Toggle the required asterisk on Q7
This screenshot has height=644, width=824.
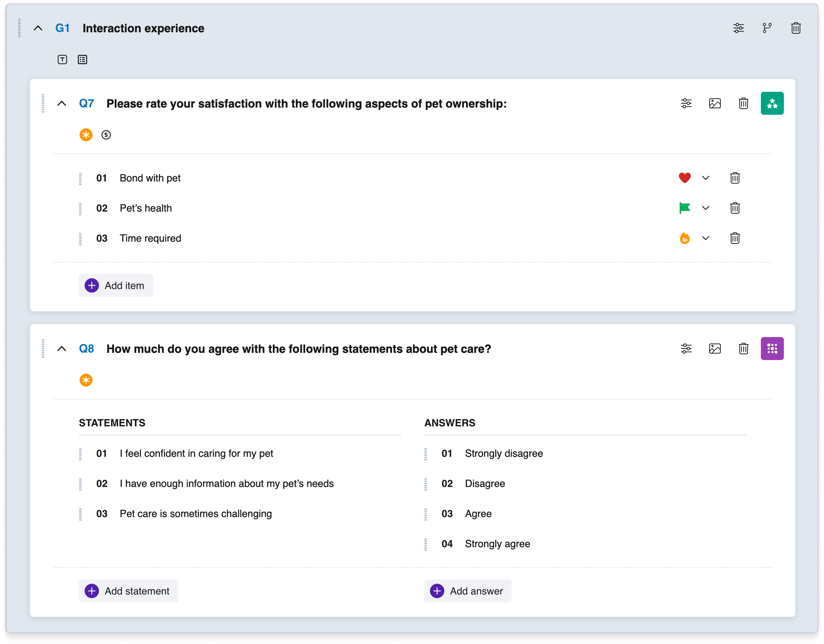click(x=86, y=135)
